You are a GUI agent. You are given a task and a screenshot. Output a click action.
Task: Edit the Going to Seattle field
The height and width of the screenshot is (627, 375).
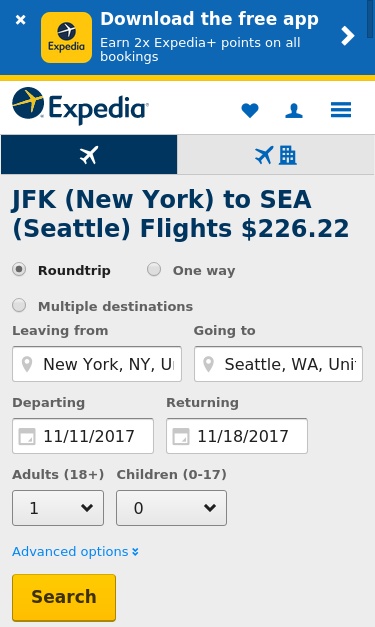(x=278, y=364)
